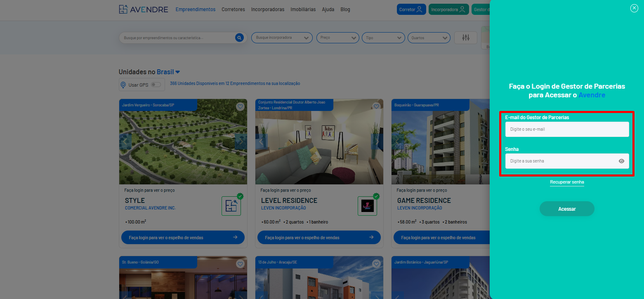Open the Imobiliárias menu item
Screen dimensions: 644x299
(303, 9)
